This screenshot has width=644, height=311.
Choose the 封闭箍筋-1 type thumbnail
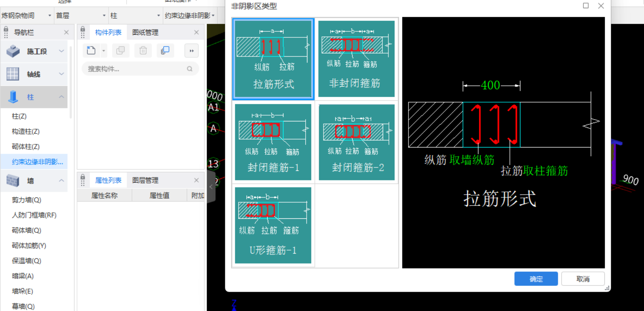pyautogui.click(x=273, y=142)
